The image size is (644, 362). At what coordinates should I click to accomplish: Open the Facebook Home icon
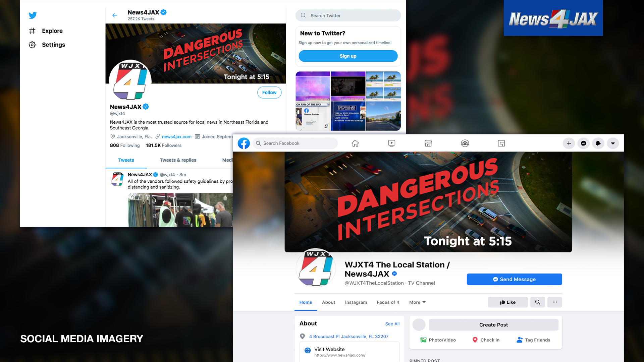[355, 143]
